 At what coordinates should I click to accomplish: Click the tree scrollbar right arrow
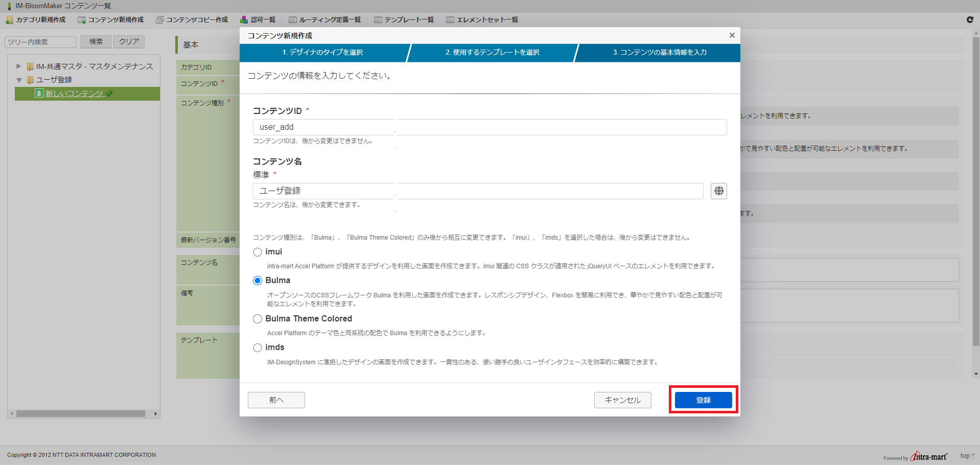click(156, 414)
